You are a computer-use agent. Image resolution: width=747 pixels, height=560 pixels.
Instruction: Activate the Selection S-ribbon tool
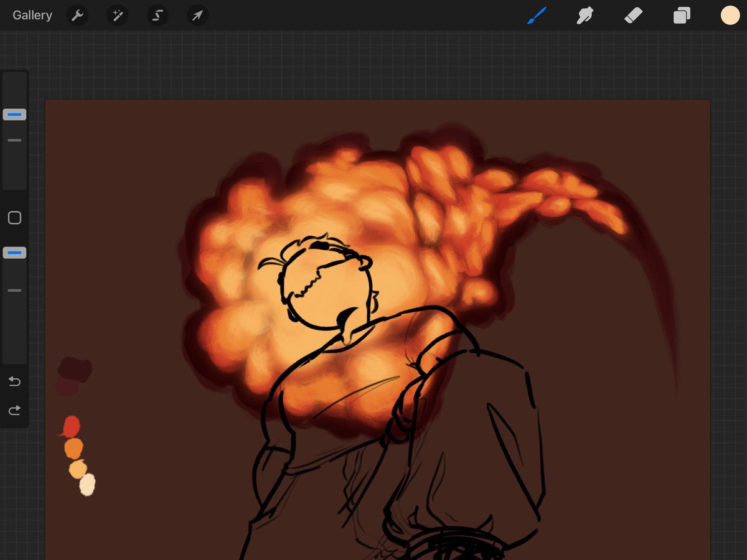(157, 16)
